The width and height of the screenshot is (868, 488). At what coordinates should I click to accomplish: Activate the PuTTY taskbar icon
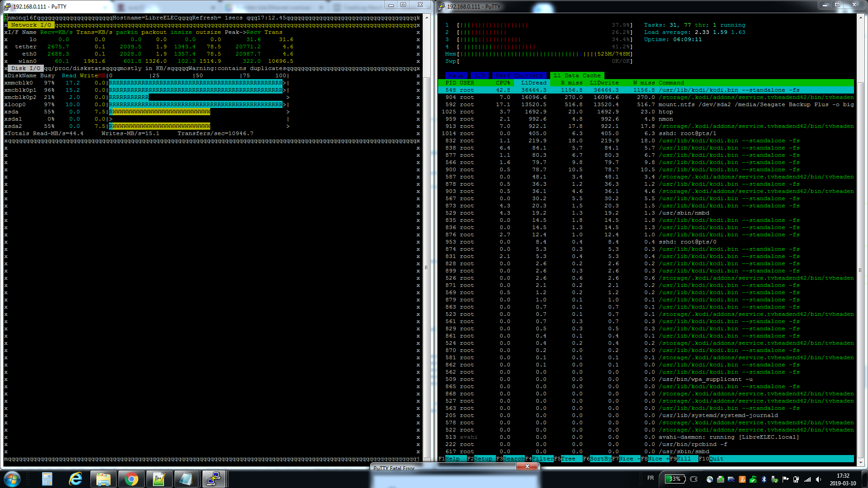point(213,479)
